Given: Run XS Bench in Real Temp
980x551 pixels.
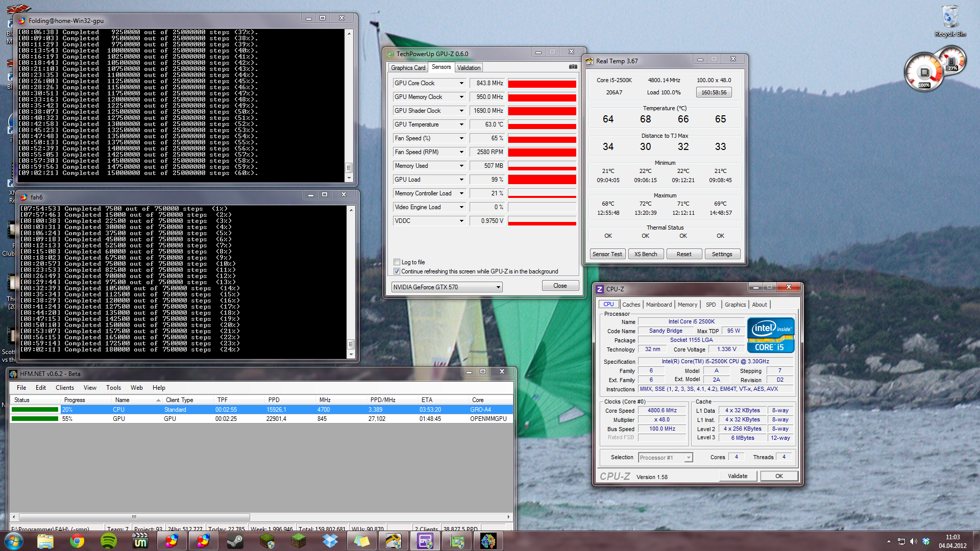Looking at the screenshot, I should tap(645, 254).
